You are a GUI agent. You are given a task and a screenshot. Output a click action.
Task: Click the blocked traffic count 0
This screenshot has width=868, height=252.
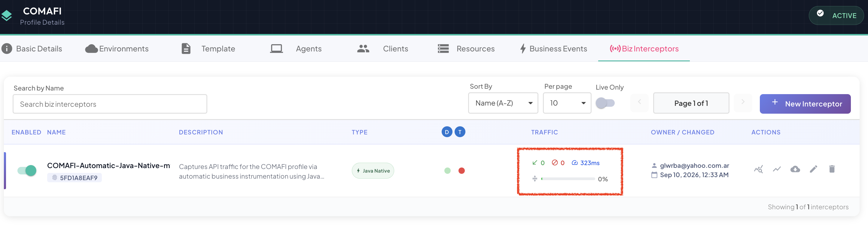(x=558, y=163)
